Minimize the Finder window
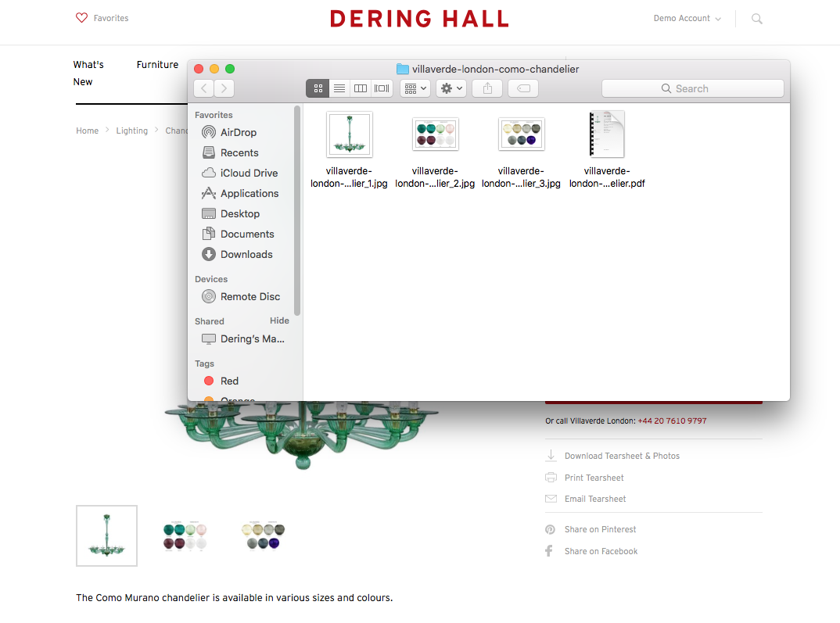Screen dimensions: 840x623 pyautogui.click(x=214, y=69)
